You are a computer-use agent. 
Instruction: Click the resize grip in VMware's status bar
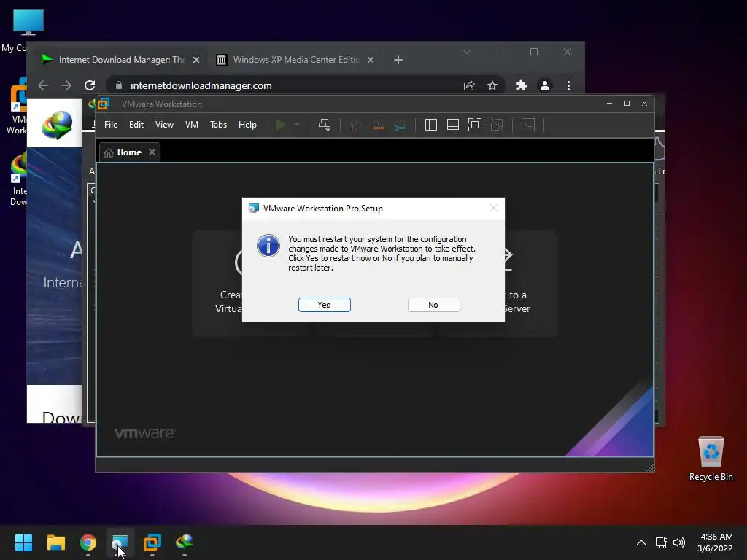click(x=649, y=468)
